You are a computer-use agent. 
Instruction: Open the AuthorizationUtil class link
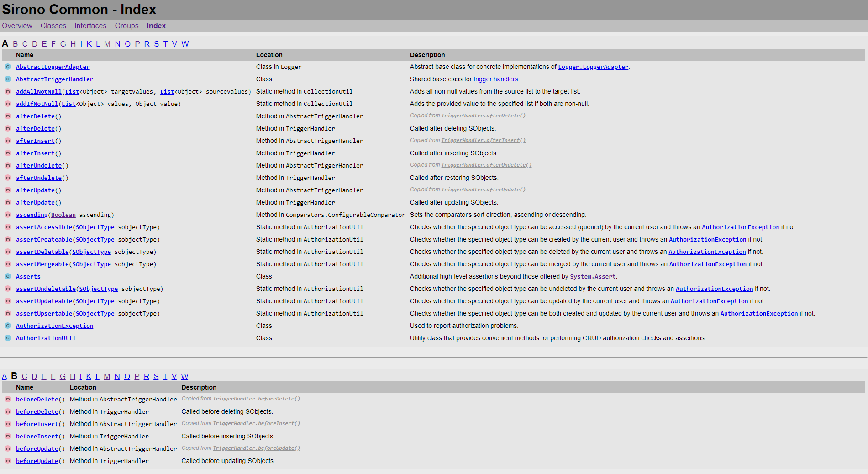tap(46, 338)
